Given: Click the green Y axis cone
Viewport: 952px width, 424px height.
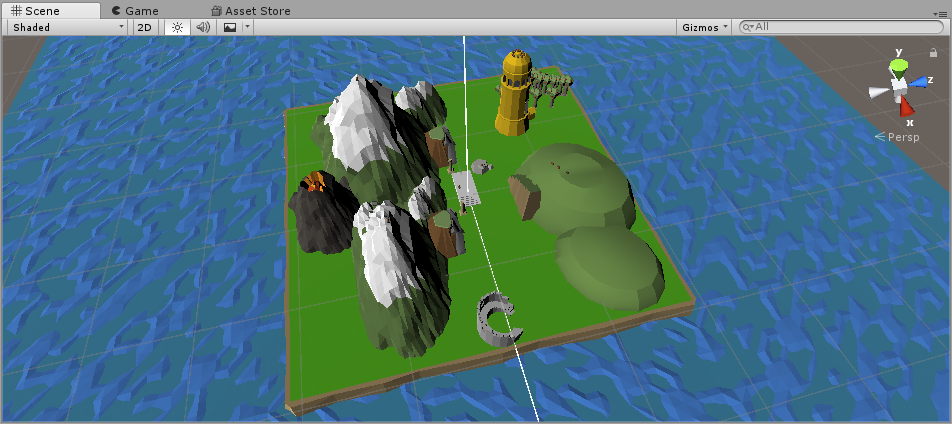Looking at the screenshot, I should (897, 67).
